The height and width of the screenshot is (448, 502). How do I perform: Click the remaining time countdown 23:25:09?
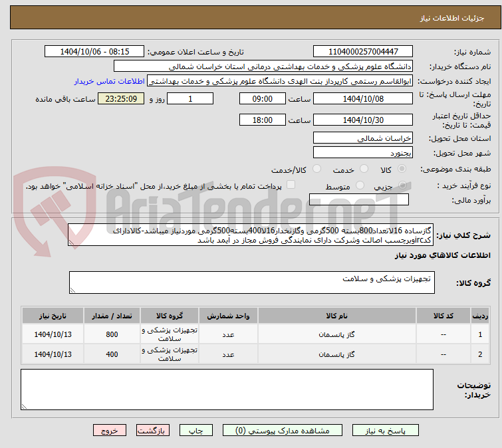pos(121,98)
